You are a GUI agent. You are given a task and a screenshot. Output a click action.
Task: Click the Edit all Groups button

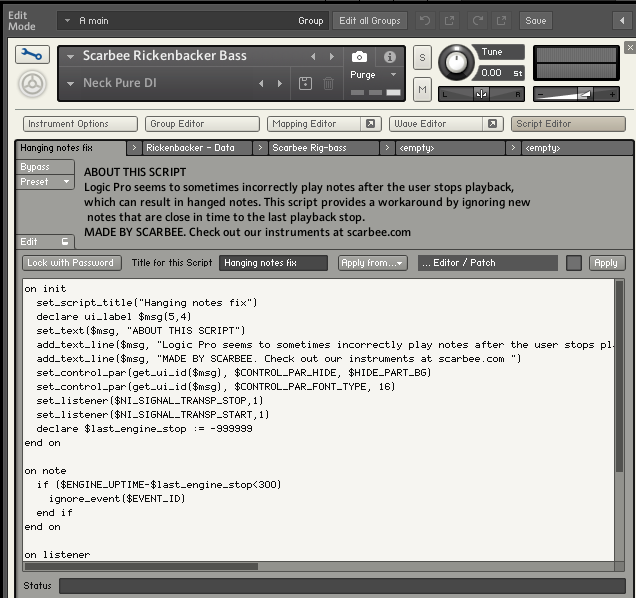click(x=369, y=20)
